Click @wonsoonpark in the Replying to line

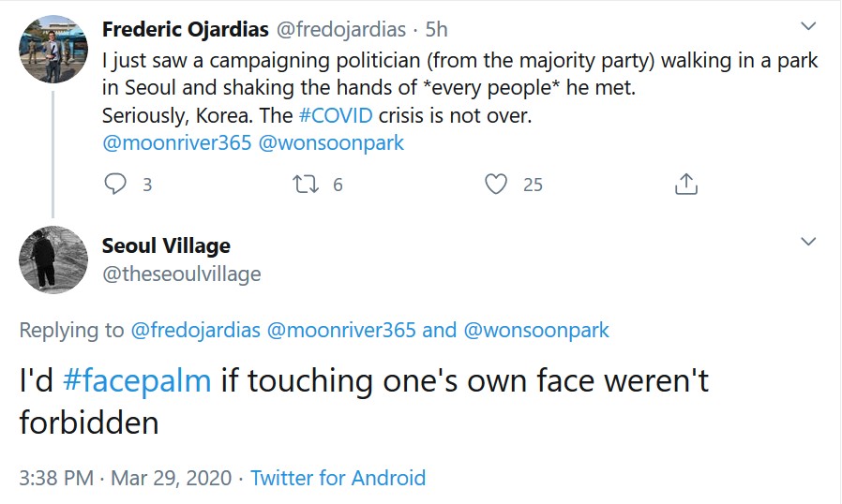535,331
